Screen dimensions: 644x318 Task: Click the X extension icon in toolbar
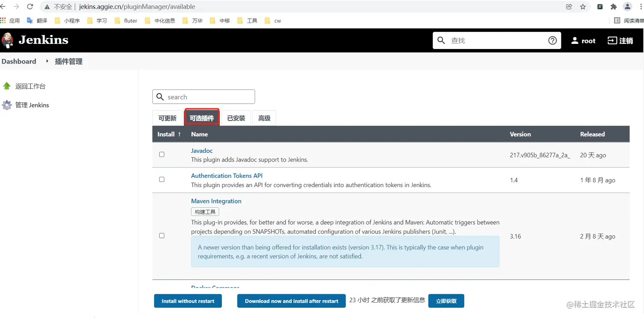tap(600, 7)
